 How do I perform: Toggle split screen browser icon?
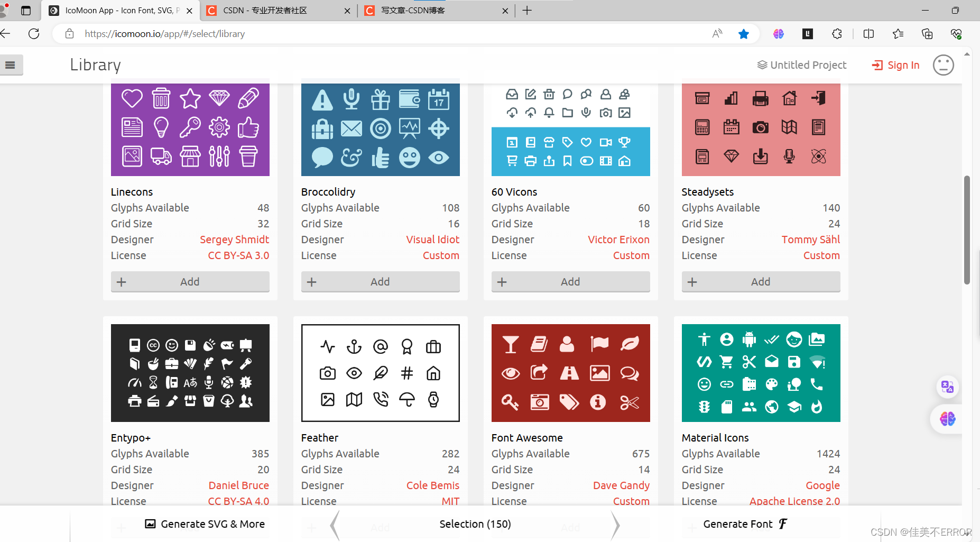click(x=868, y=34)
